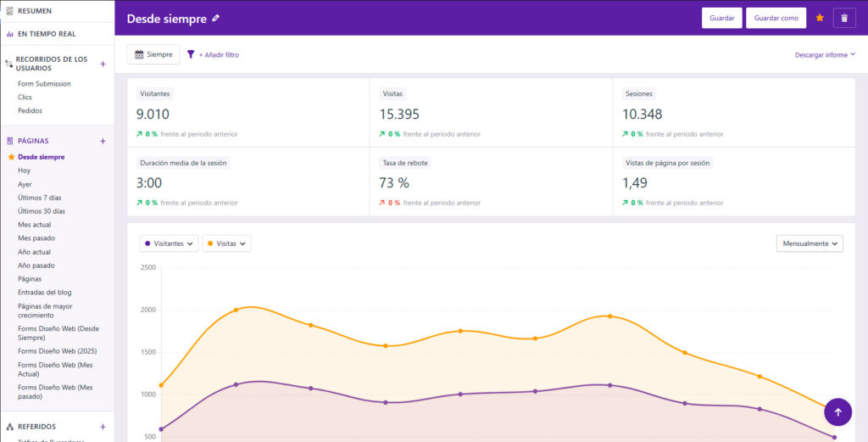Viewport: 868px width, 442px height.
Task: Click the orange star favorite icon in header
Action: 820,19
